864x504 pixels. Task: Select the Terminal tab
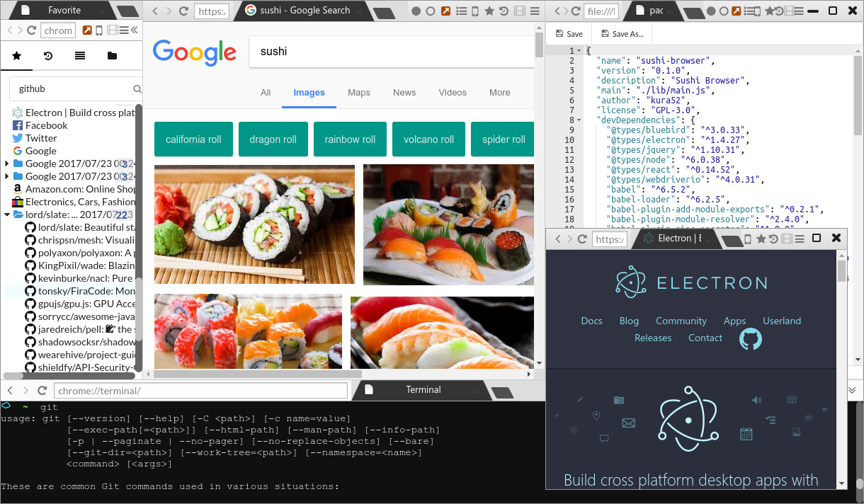[423, 390]
